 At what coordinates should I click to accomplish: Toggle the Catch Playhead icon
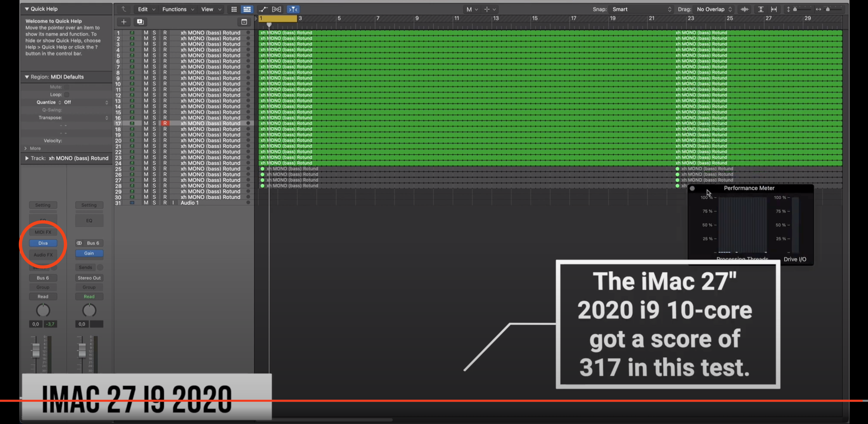click(x=293, y=9)
